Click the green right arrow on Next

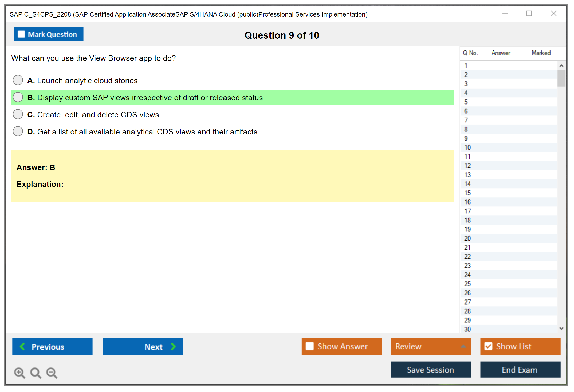[174, 346]
